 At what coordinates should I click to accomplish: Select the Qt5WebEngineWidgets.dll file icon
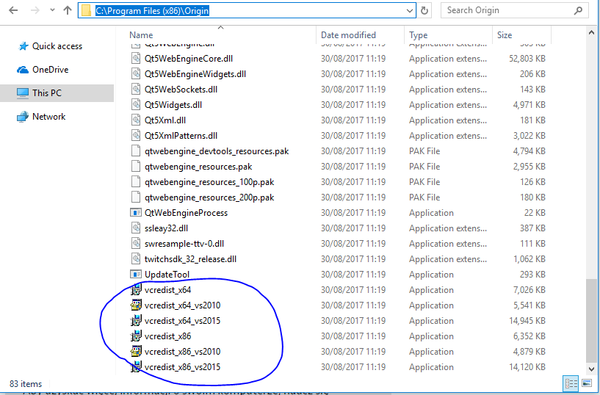point(136,73)
